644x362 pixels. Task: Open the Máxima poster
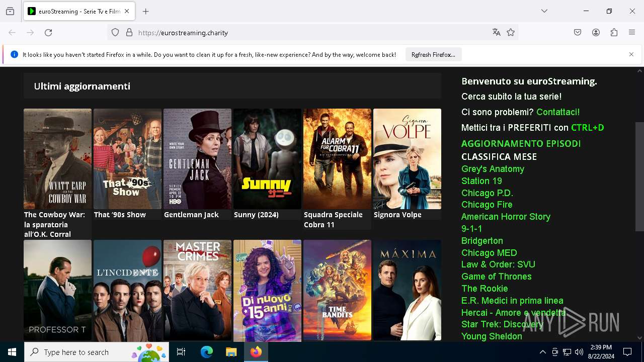point(407,290)
